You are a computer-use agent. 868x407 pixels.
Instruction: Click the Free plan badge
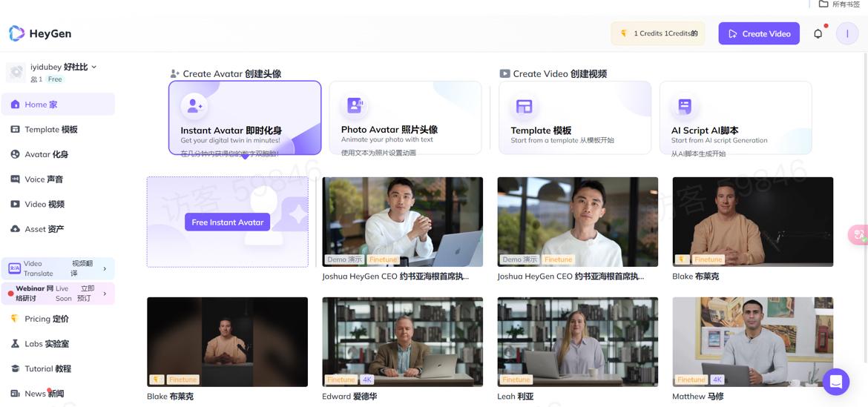click(x=55, y=79)
